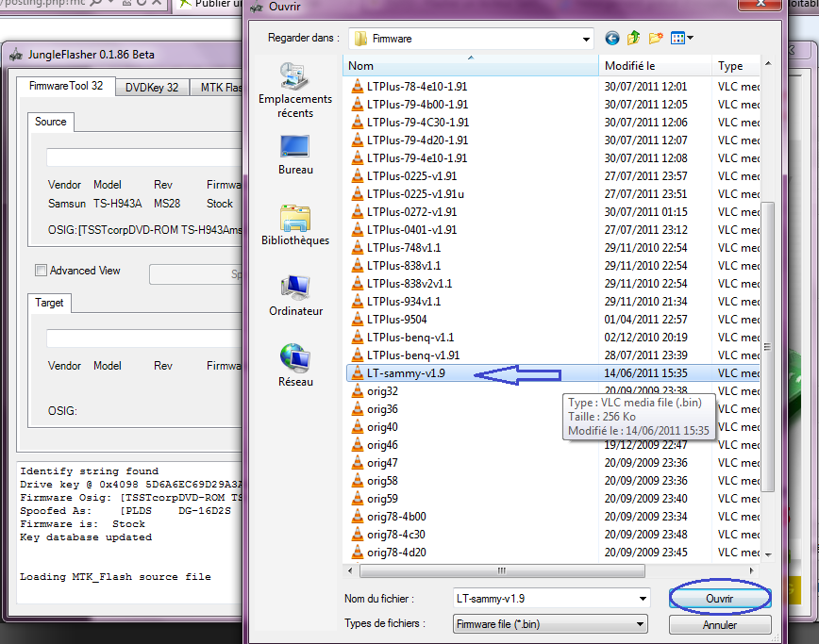Click VLC cone icon of LTPlus-0225-v1.91u
The height and width of the screenshot is (644, 819).
358,193
